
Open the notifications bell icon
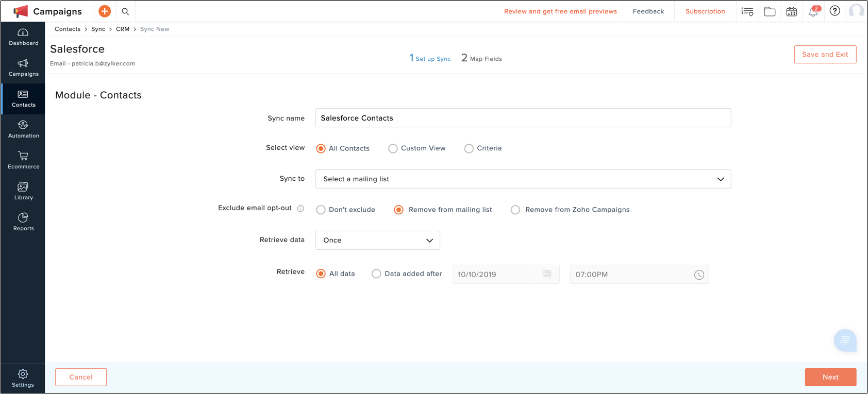813,11
